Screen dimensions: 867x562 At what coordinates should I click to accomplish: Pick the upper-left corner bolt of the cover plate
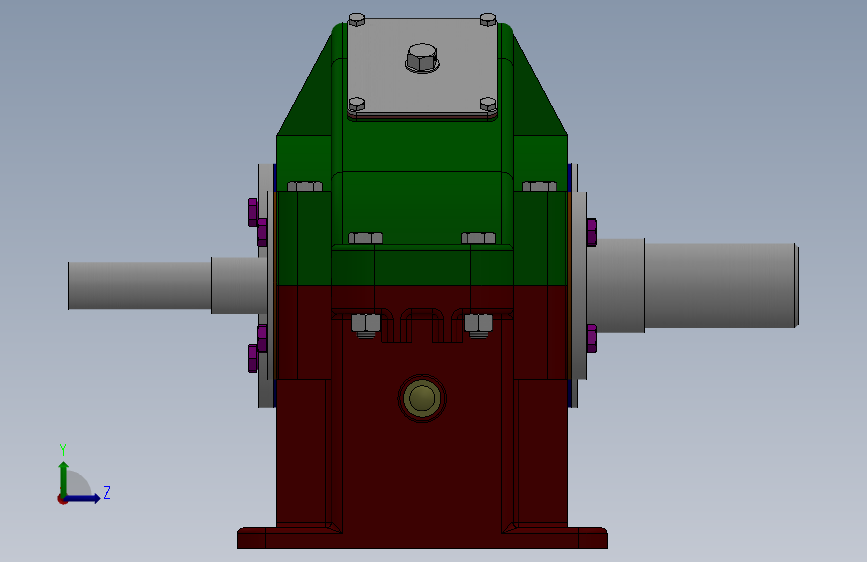[x=357, y=20]
